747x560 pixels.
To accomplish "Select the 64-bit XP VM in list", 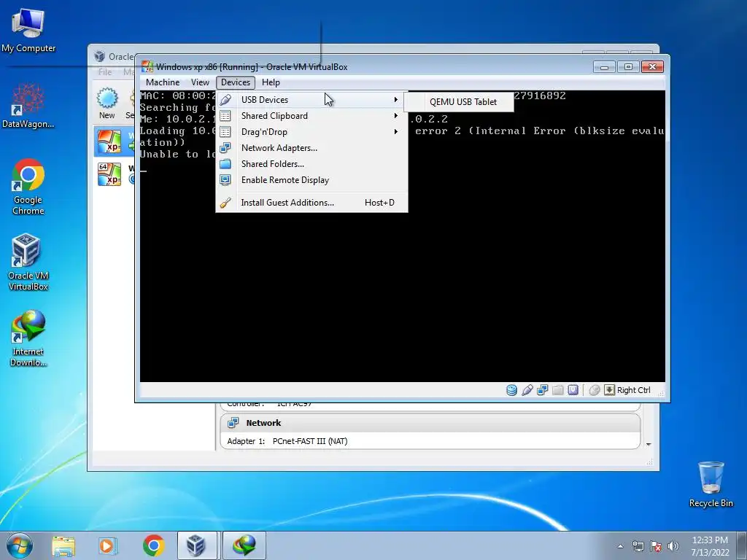I will click(x=115, y=174).
